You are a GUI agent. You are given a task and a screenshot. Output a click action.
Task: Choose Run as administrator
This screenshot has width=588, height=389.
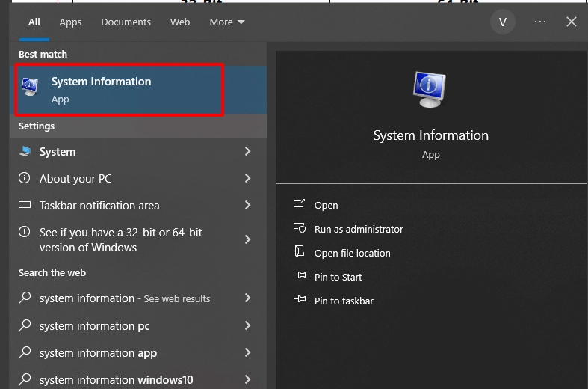click(x=359, y=230)
